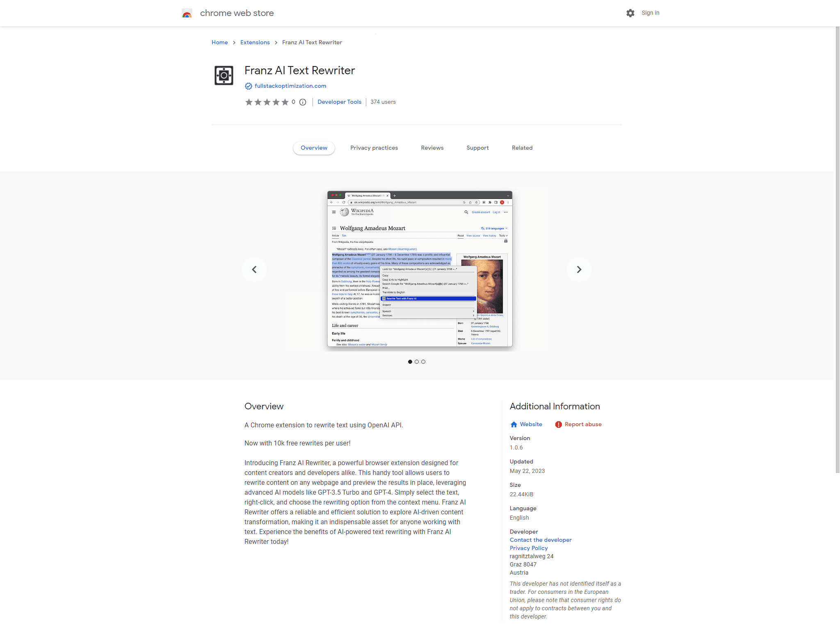Click the Wikipedia Mozart screenshot thumbnail
Image resolution: width=840 pixels, height=630 pixels.
[x=420, y=269]
